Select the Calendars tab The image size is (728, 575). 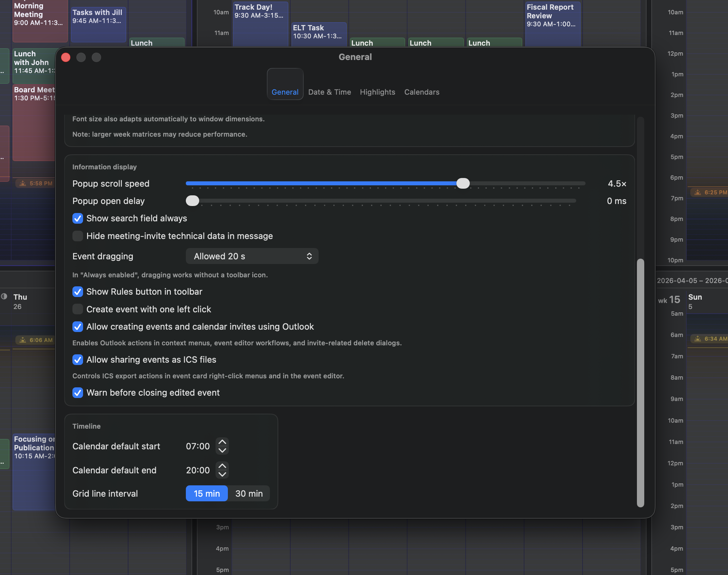pos(421,92)
